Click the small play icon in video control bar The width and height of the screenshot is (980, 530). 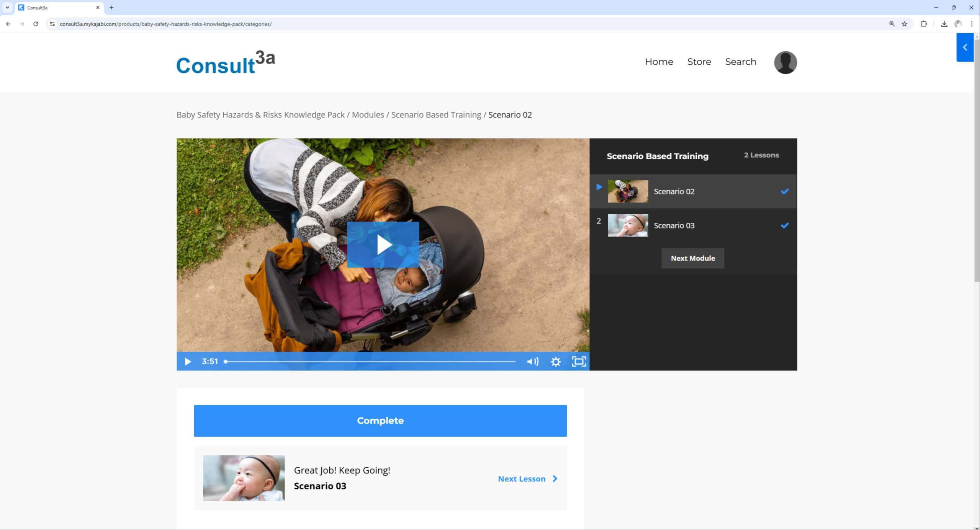pos(188,361)
